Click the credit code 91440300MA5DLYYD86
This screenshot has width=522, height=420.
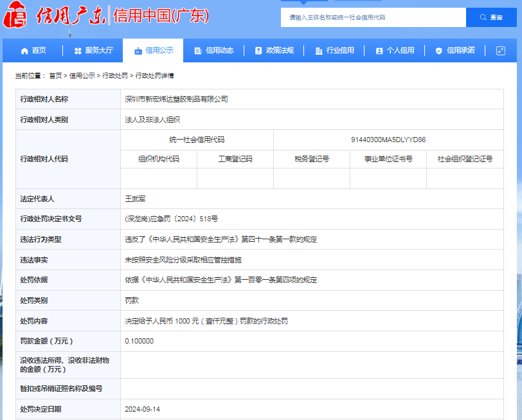click(x=388, y=140)
